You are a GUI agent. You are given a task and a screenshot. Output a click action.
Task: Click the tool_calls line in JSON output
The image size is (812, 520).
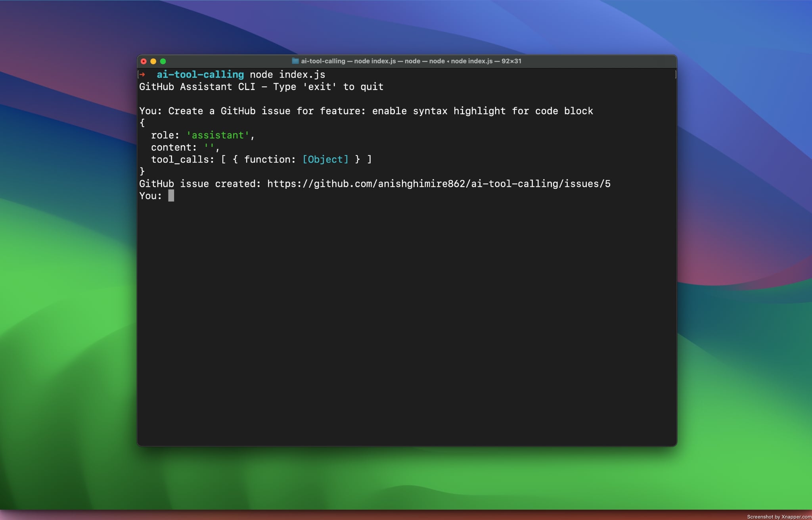click(x=261, y=159)
